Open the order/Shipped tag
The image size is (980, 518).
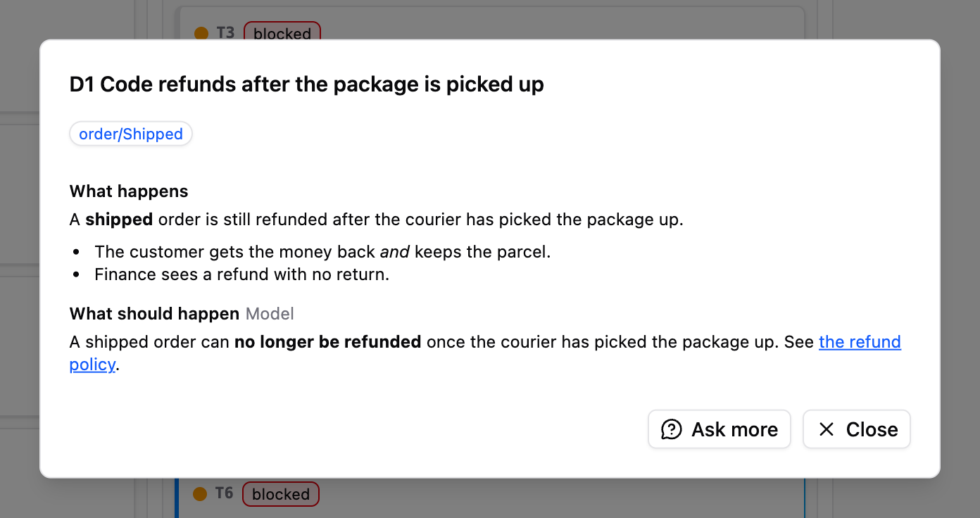pyautogui.click(x=131, y=134)
